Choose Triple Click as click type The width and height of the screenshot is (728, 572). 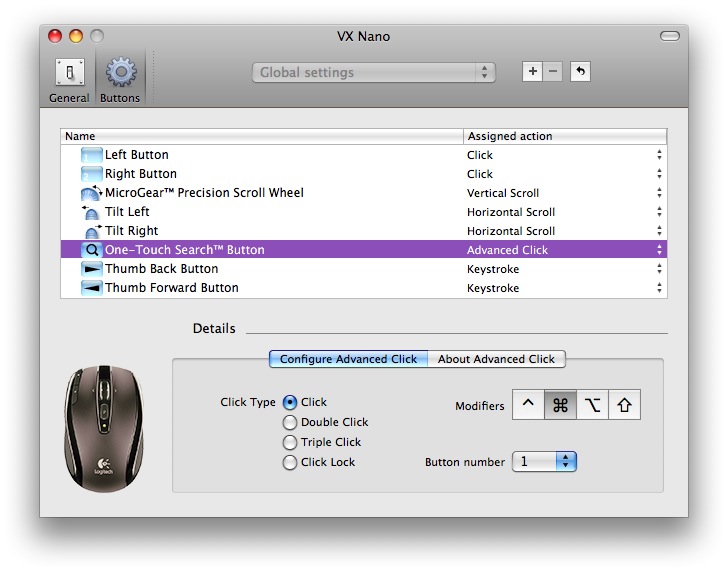(290, 442)
